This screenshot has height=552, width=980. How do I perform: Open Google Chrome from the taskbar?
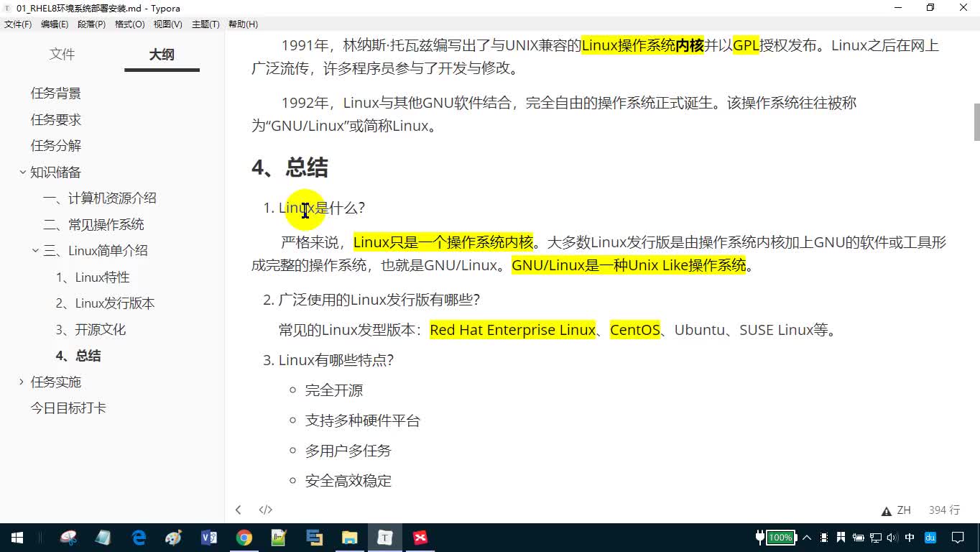pos(244,538)
